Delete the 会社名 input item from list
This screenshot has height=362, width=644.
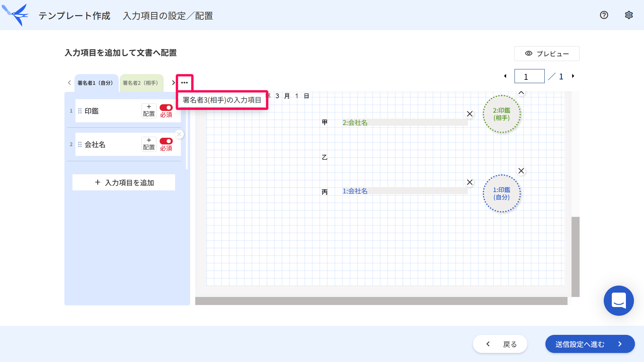pyautogui.click(x=179, y=134)
